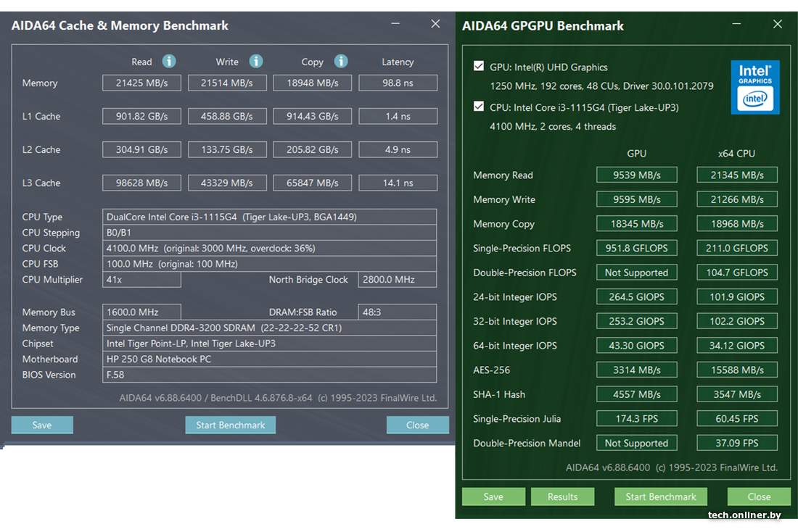Select the Memory Read 21425 MB/s field
Screen dimensions: 798x532
[141, 83]
